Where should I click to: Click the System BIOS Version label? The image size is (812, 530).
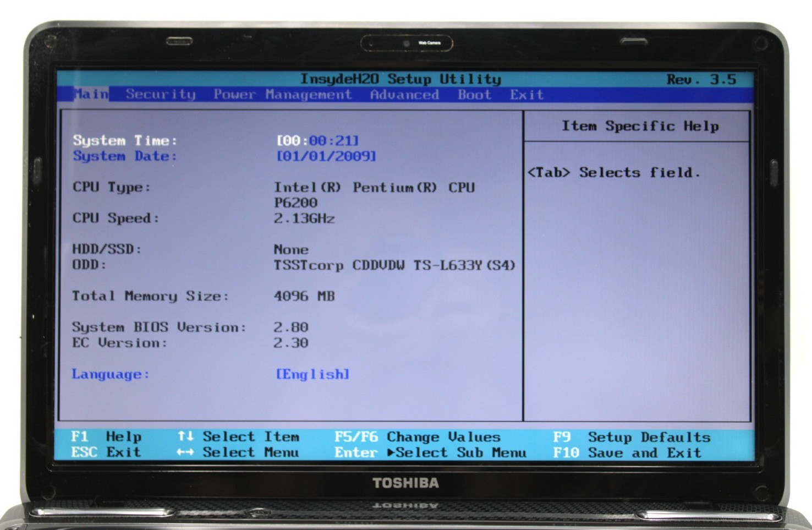click(x=160, y=327)
